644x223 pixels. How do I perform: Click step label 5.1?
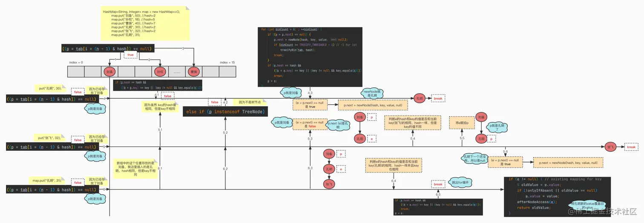160,129
